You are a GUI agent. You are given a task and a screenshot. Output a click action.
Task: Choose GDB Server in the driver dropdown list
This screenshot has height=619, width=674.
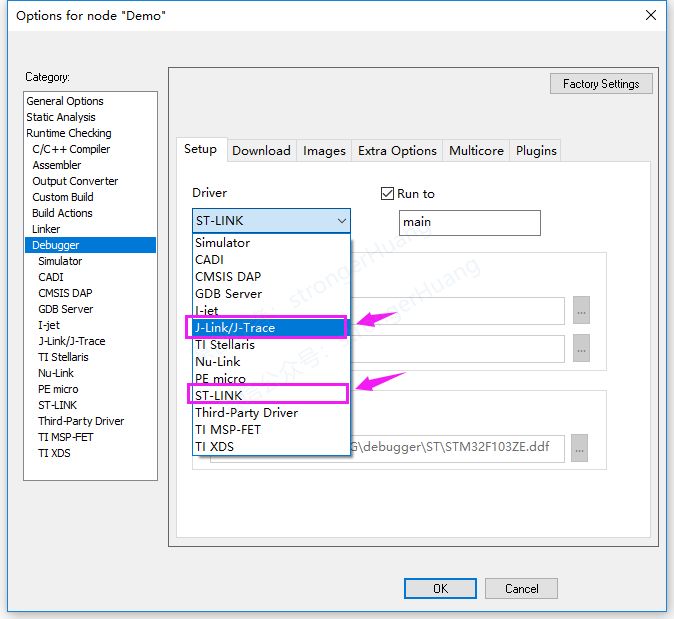(x=271, y=294)
